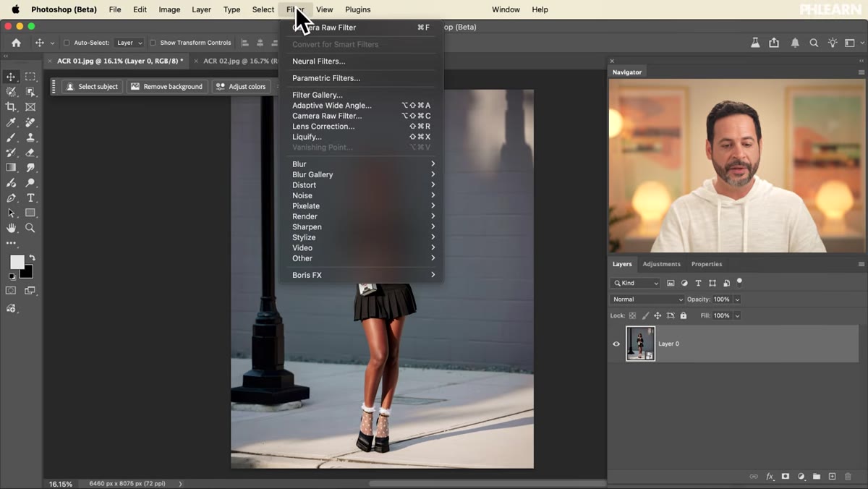Swap foreground and background colors

[32, 258]
